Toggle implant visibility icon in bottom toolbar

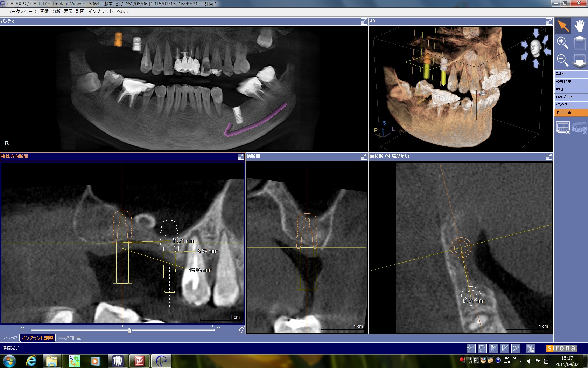pyautogui.click(x=493, y=348)
